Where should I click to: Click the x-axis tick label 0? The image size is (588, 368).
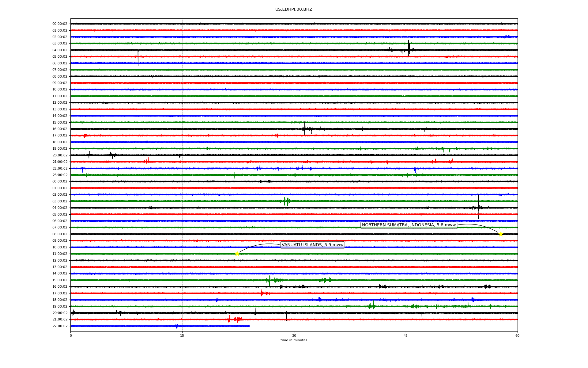coord(71,335)
